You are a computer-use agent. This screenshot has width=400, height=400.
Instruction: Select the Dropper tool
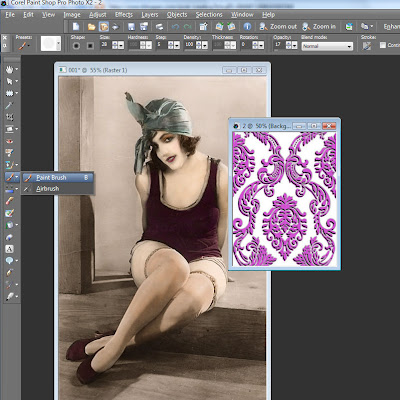[9, 105]
